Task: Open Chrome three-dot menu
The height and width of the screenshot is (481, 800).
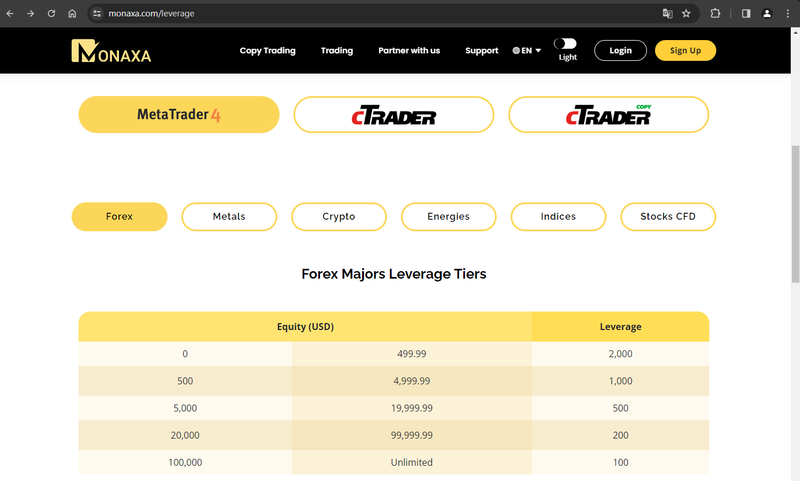Action: (x=788, y=14)
